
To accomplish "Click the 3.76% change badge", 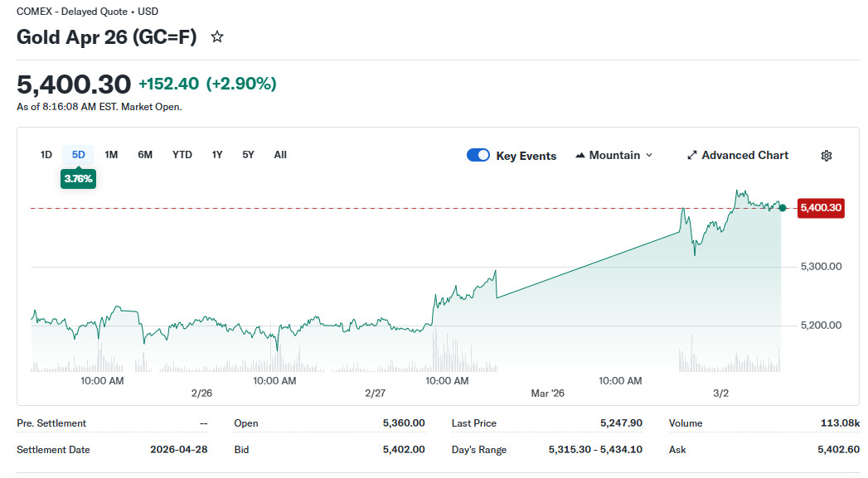I will (x=79, y=178).
